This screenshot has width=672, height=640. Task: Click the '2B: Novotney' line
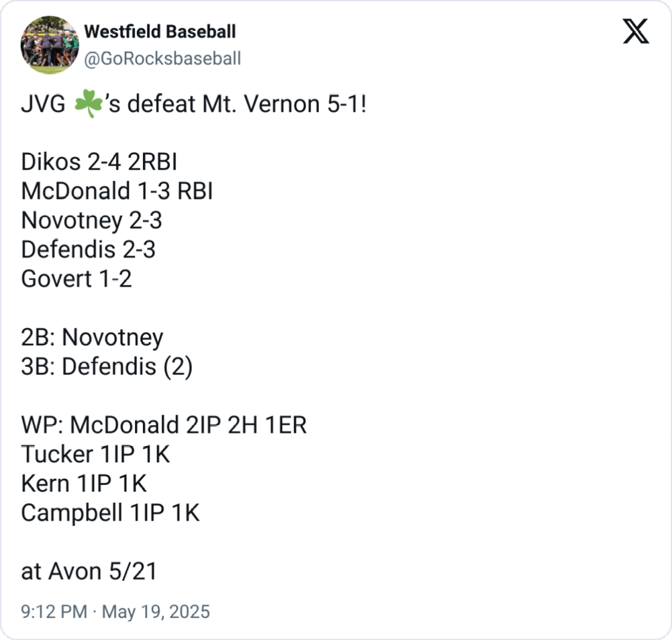(x=92, y=337)
